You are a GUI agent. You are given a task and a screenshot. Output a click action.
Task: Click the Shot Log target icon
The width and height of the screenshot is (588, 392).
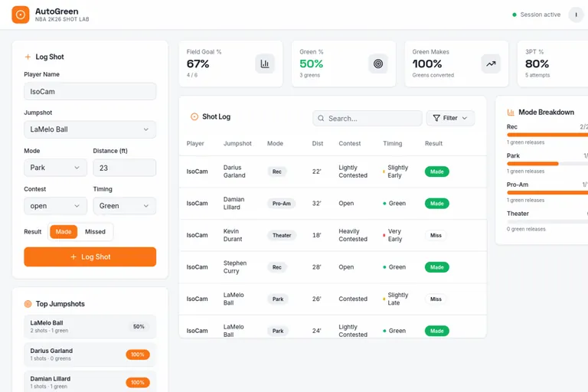pyautogui.click(x=194, y=116)
